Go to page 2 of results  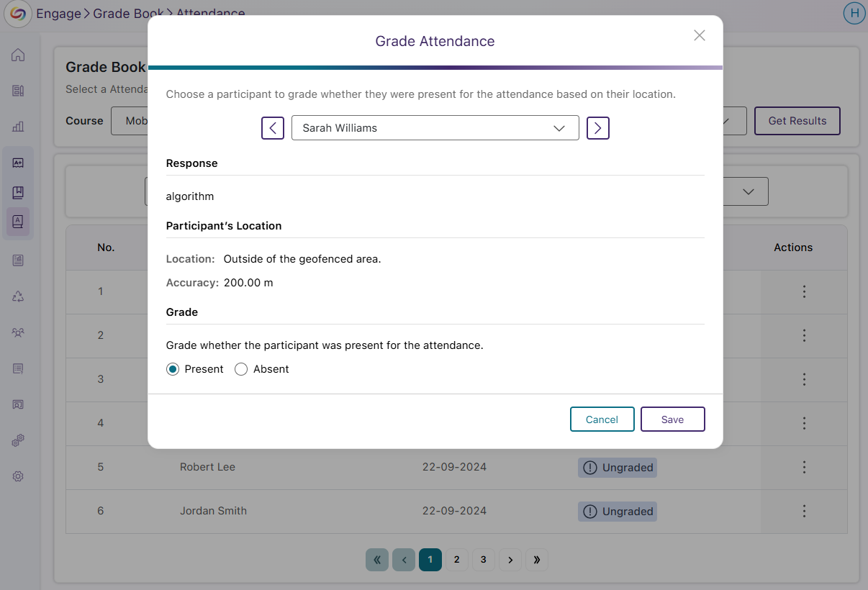pos(456,560)
